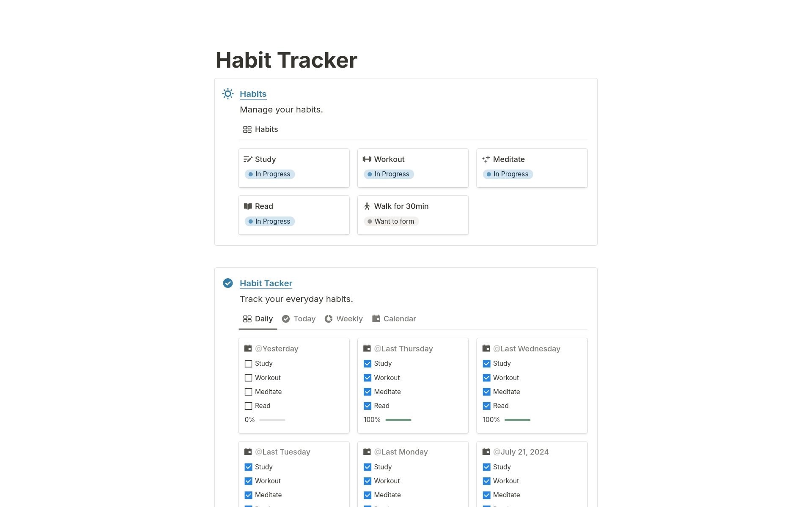The width and height of the screenshot is (812, 507).
Task: Toggle the Meditate checkbox under Yesterday
Action: [248, 391]
